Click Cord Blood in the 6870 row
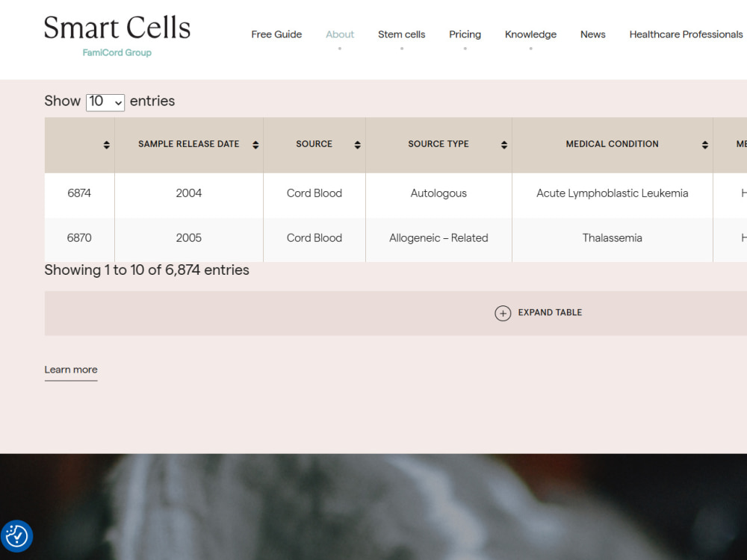The height and width of the screenshot is (560, 747). [x=314, y=238]
